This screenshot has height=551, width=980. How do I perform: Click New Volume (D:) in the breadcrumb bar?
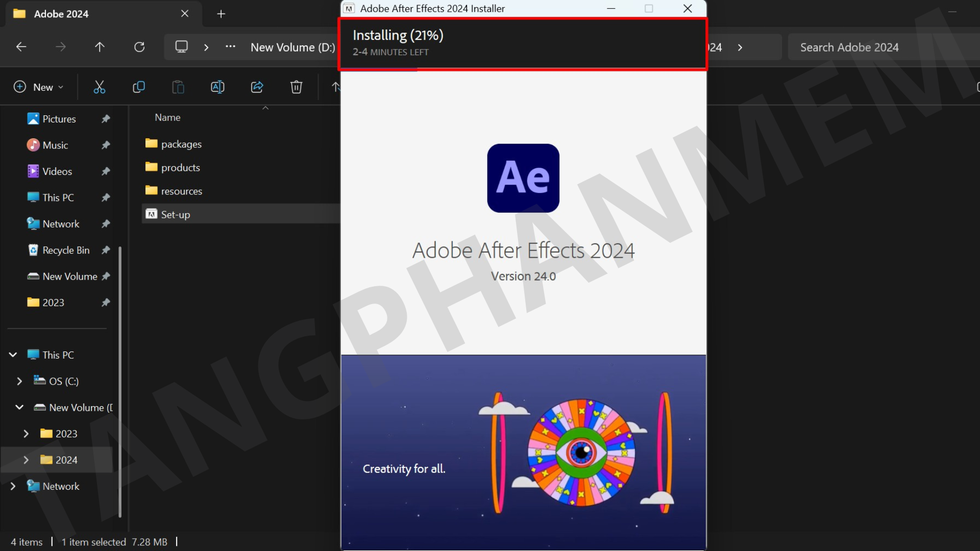pos(292,46)
